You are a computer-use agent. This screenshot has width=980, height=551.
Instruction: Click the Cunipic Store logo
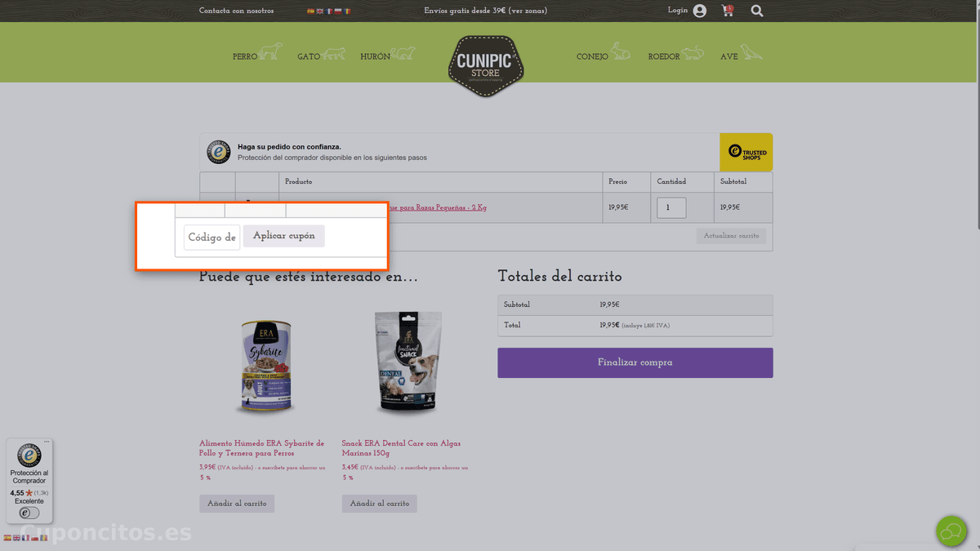tap(485, 65)
